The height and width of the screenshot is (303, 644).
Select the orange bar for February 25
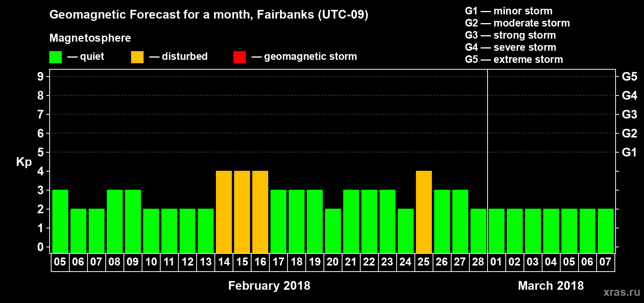(424, 212)
